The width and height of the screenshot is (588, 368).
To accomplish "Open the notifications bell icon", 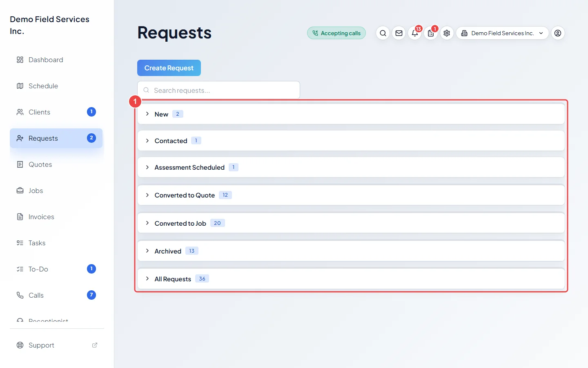I will coord(415,33).
